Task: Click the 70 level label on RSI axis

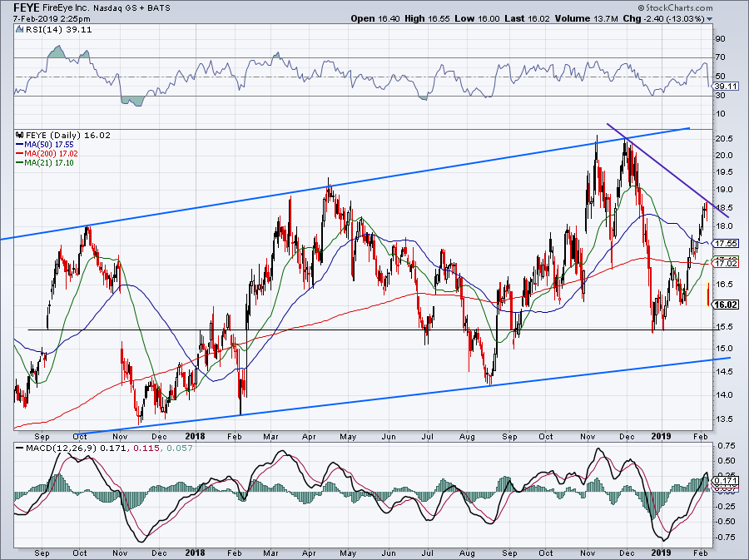Action: 721,57
